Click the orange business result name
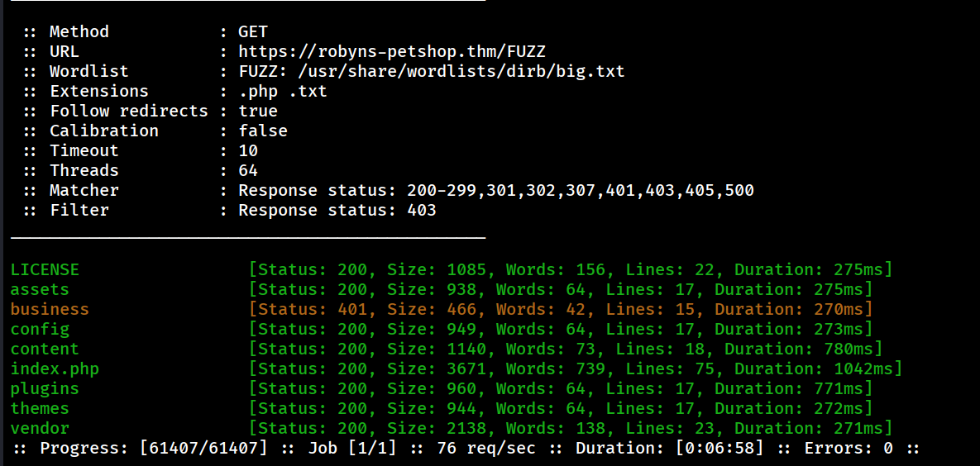 tap(50, 309)
